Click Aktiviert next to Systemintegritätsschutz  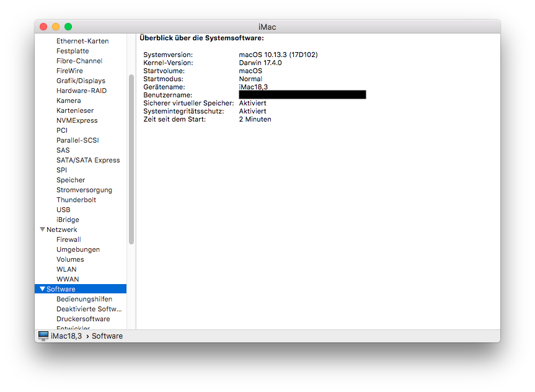(252, 111)
